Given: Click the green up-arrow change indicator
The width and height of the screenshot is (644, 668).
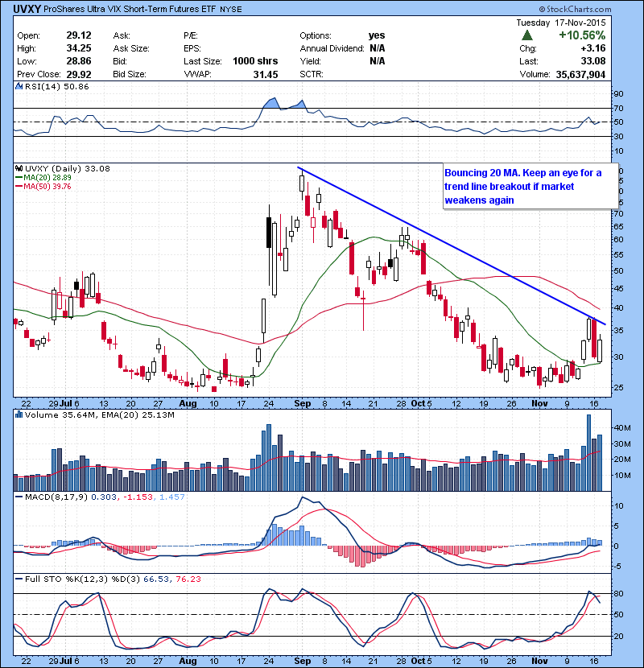Looking at the screenshot, I should click(x=527, y=35).
